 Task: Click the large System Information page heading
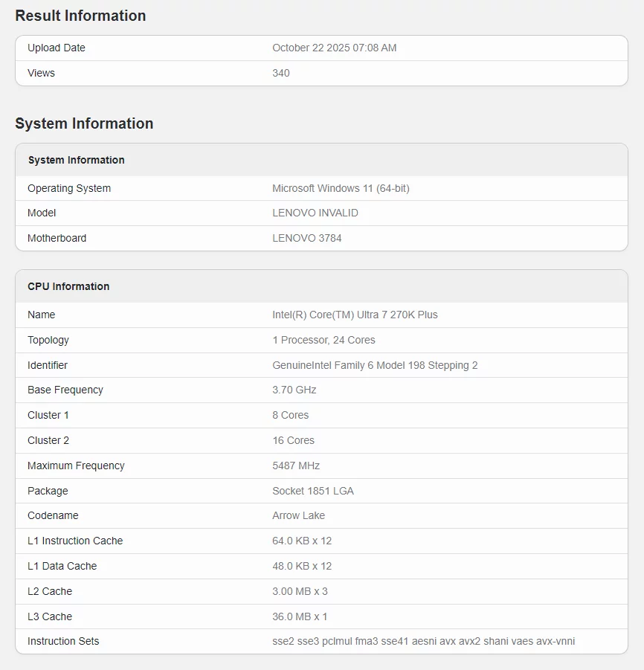click(x=84, y=123)
